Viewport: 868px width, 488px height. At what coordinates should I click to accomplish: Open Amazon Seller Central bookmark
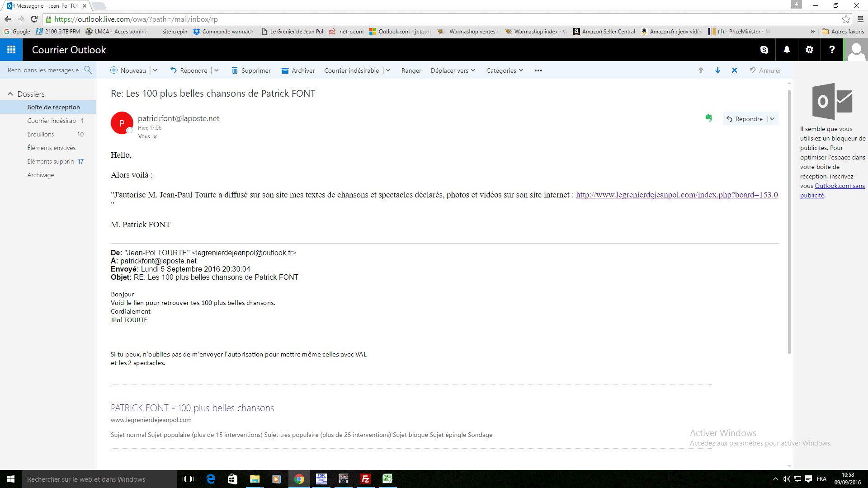click(604, 32)
